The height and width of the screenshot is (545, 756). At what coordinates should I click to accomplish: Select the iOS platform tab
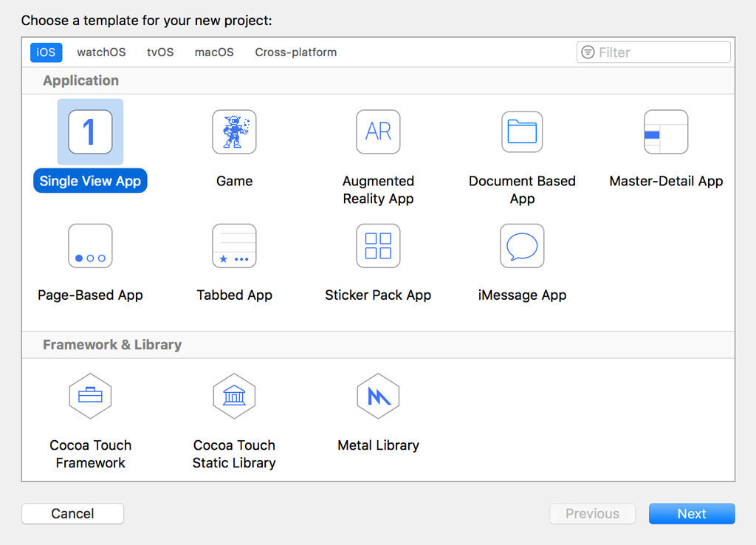46,52
